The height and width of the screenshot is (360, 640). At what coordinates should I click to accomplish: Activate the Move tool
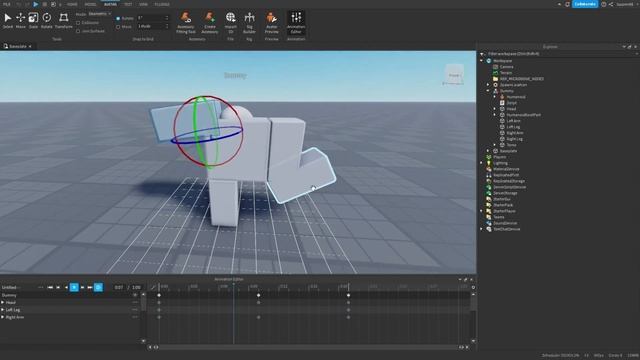click(20, 20)
